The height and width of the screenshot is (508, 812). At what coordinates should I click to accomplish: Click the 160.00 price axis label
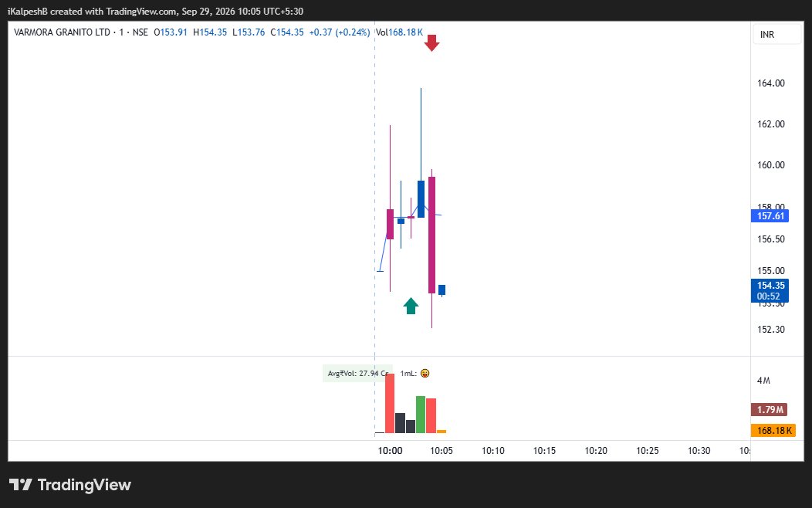770,164
